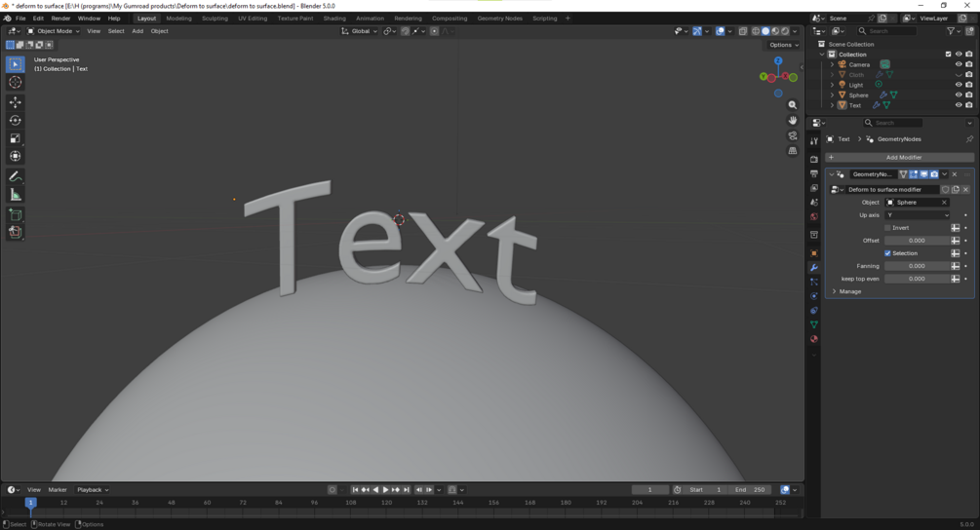The height and width of the screenshot is (530, 980).
Task: Switch to Shading workspace tab
Action: click(334, 19)
